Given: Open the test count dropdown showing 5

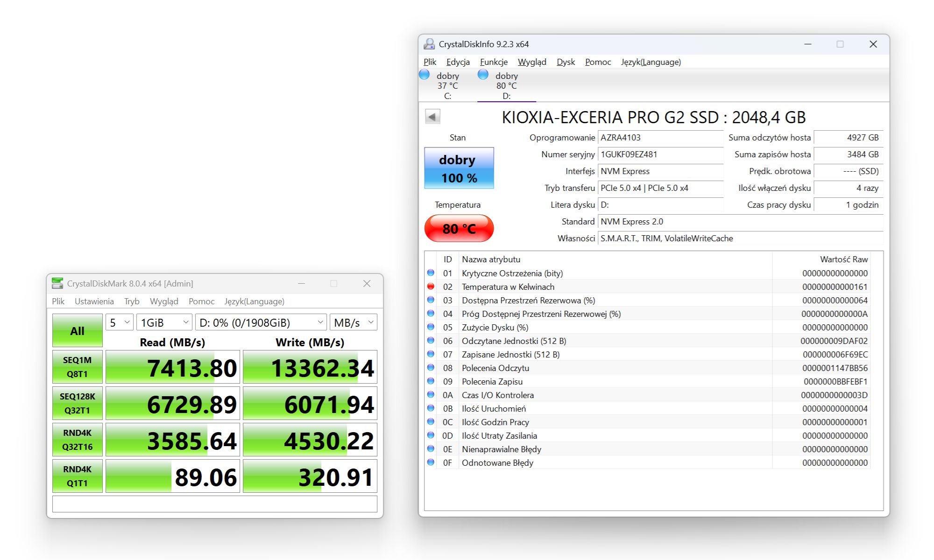Looking at the screenshot, I should 120,322.
